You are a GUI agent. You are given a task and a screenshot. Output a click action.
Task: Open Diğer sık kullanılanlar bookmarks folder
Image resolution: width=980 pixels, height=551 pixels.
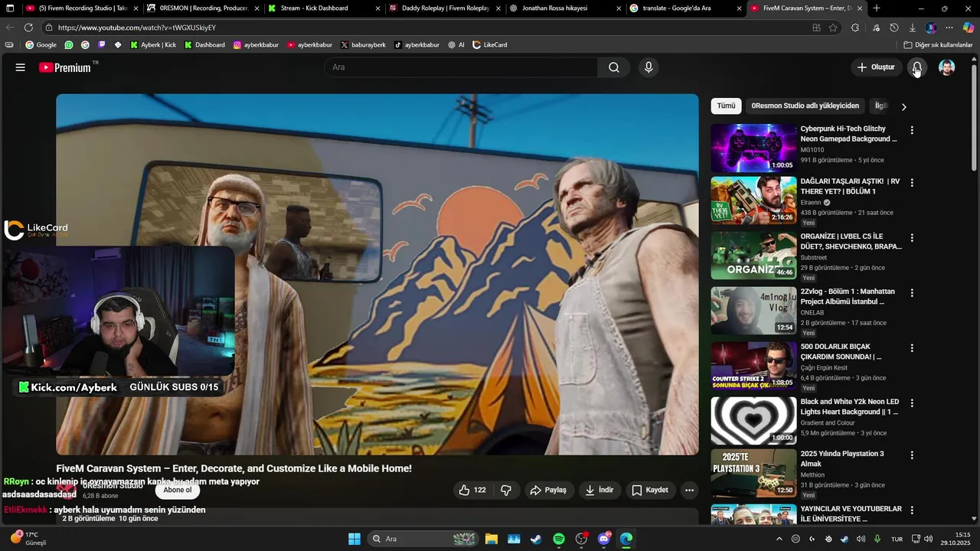(x=938, y=45)
